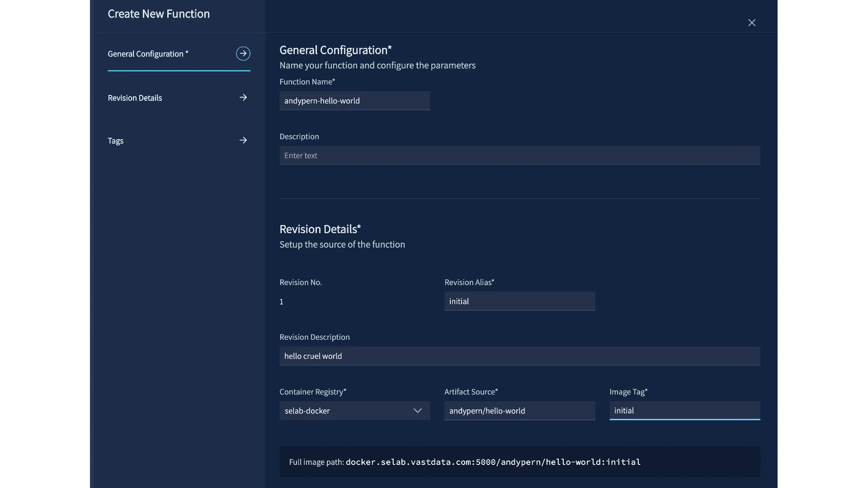
Task: Edit the Revision Alias field
Action: pyautogui.click(x=519, y=301)
